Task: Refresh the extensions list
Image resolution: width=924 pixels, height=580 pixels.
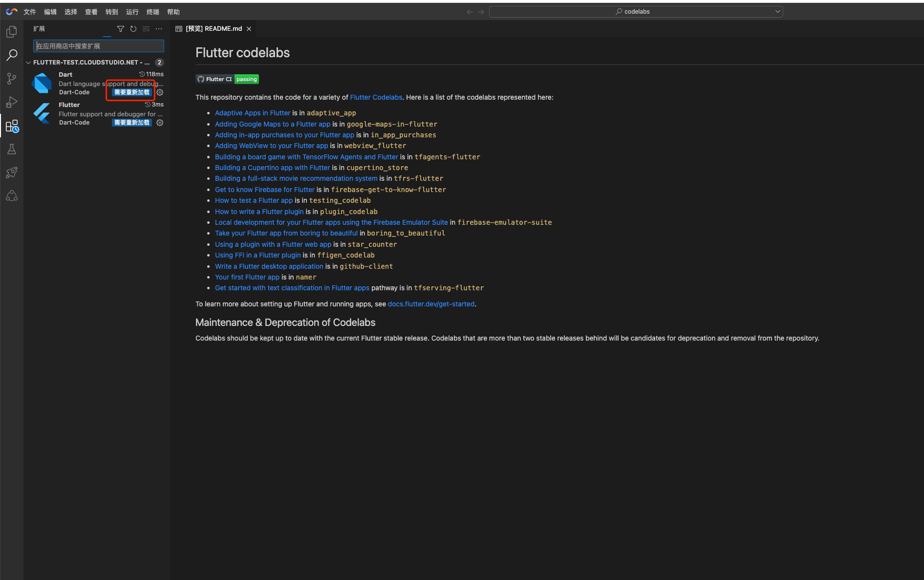Action: click(x=133, y=29)
